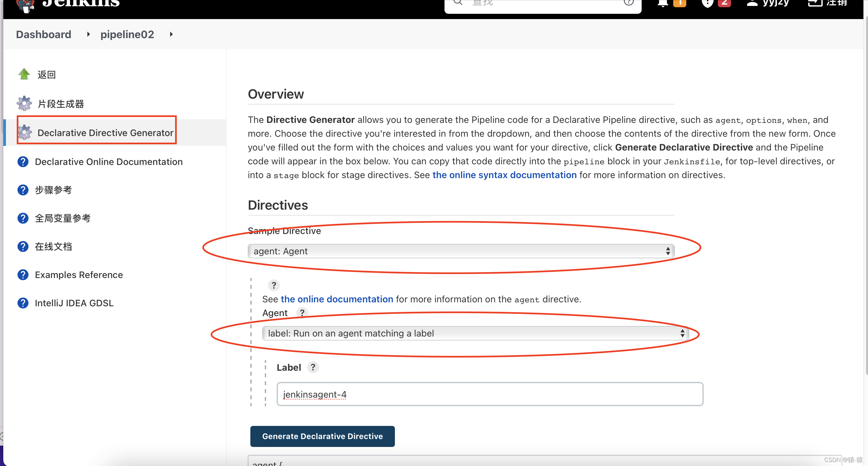Viewport: 868px width, 466px height.
Task: Click the help question mark next to Label
Action: [x=313, y=367]
